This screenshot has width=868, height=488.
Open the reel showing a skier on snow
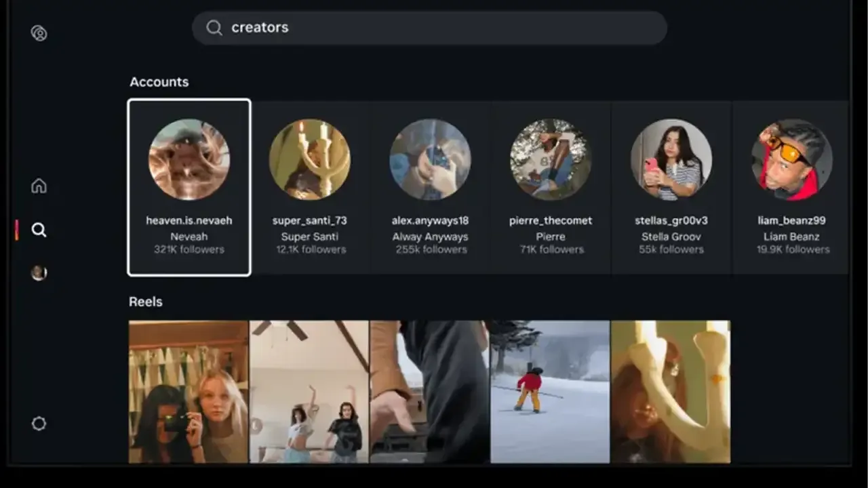pyautogui.click(x=550, y=392)
